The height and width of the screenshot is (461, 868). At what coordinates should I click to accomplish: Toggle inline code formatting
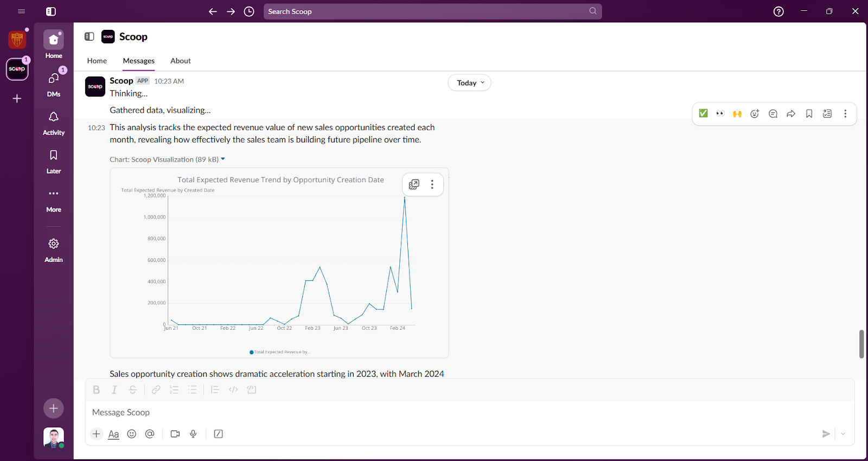233,389
